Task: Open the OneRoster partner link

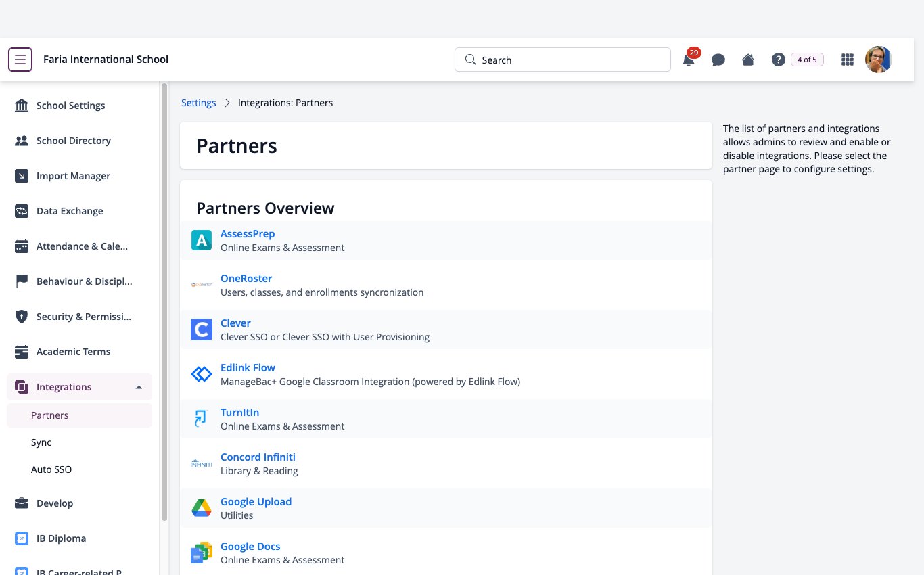Action: click(x=246, y=278)
